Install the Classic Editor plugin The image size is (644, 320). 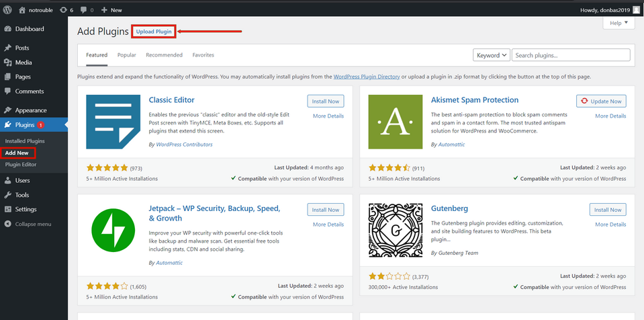point(326,101)
